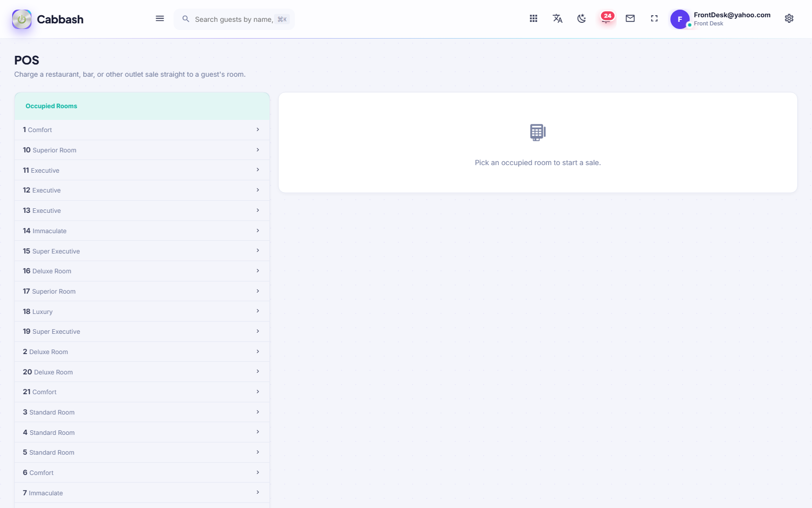The image size is (812, 508).
Task: Select room 4 Standard Room
Action: coord(142,432)
